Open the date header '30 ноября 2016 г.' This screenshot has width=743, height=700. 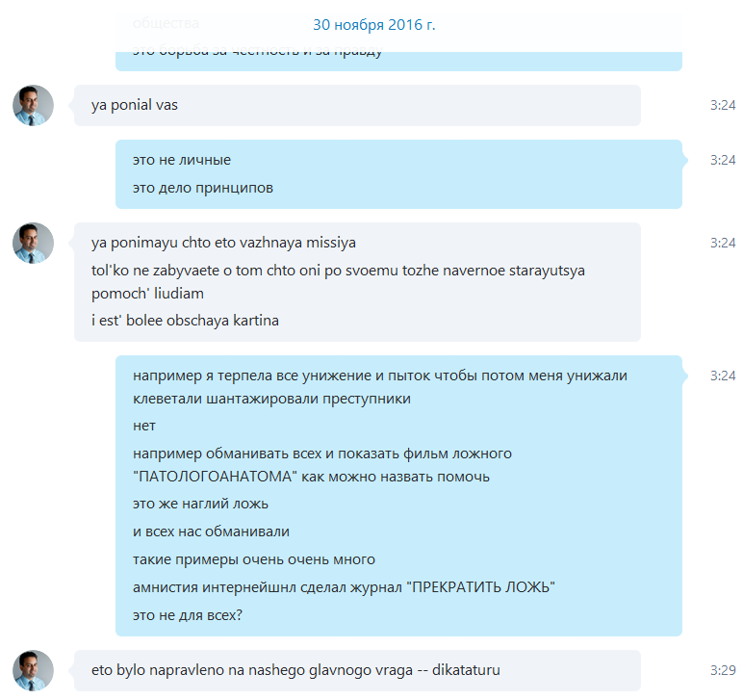(x=373, y=25)
